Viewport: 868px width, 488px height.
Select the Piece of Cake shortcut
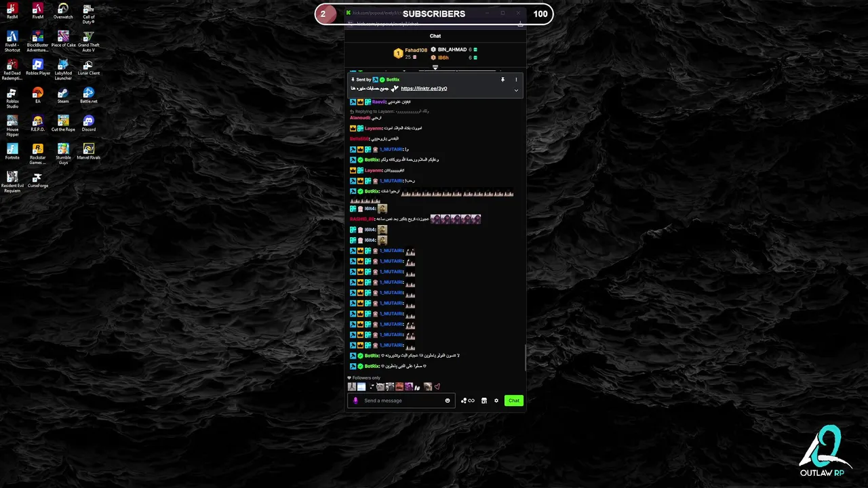(63, 39)
